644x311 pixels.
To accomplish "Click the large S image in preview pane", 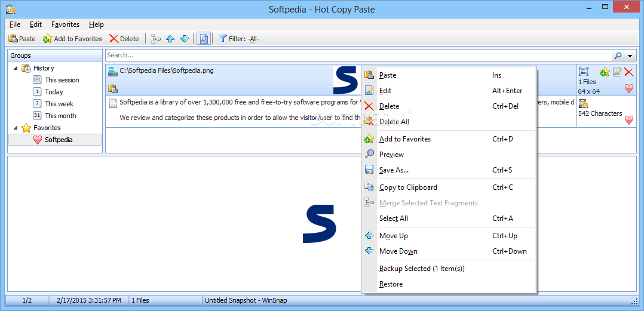I will click(x=320, y=224).
